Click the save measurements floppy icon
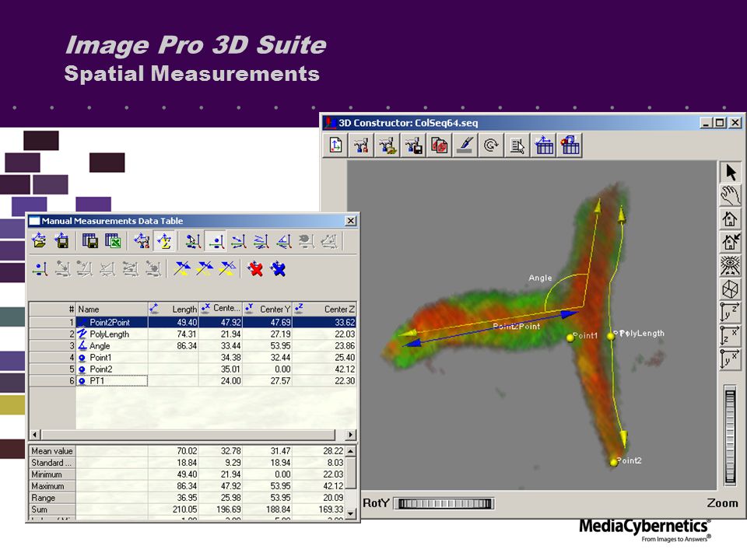The image size is (747, 560). tap(61, 241)
